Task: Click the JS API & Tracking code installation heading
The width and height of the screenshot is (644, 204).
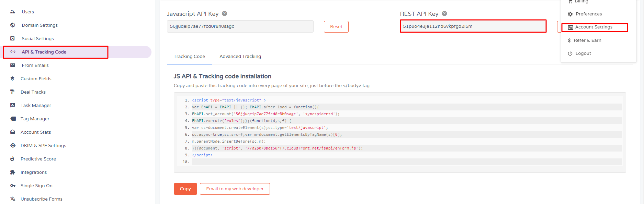Action: (x=223, y=76)
